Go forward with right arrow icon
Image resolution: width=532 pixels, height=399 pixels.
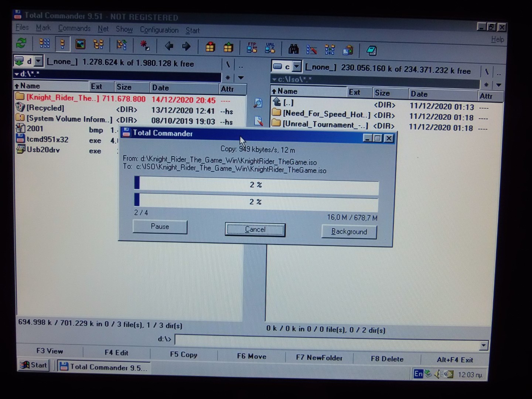coord(187,47)
